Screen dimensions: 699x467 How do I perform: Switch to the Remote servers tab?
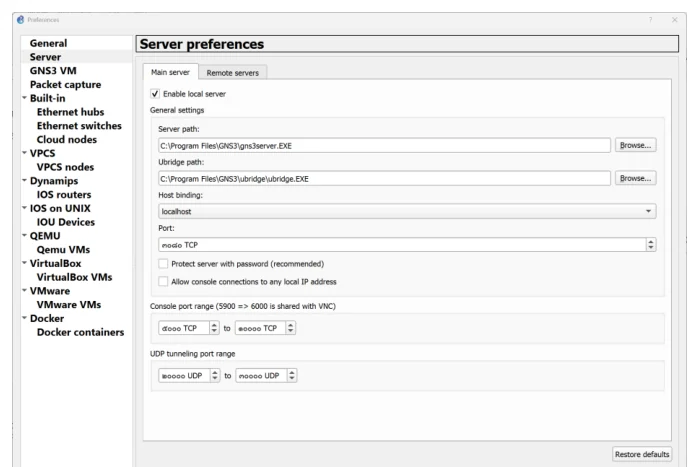(232, 73)
